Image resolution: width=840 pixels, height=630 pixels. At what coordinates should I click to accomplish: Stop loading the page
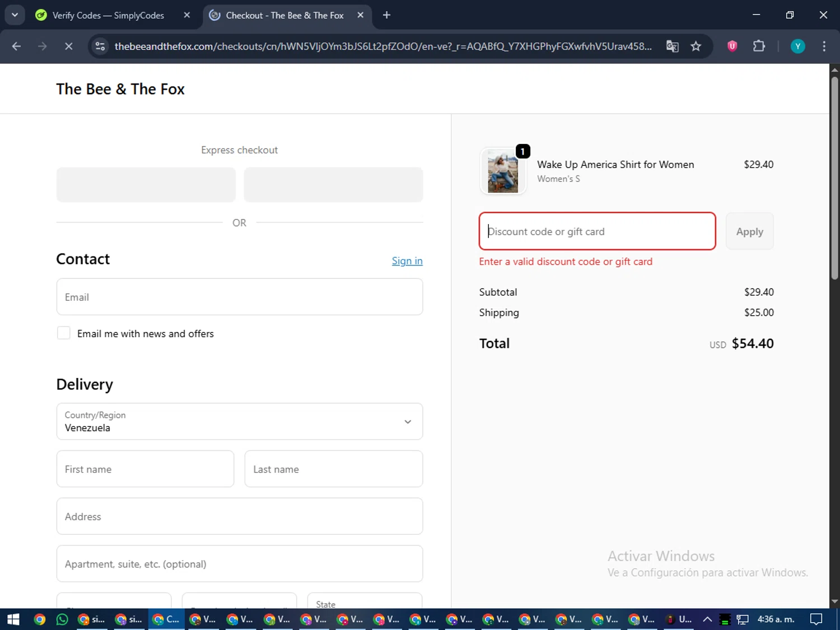pos(68,46)
